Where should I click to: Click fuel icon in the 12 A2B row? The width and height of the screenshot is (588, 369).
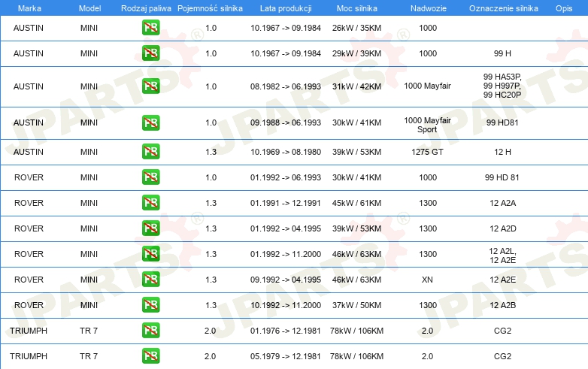click(150, 304)
